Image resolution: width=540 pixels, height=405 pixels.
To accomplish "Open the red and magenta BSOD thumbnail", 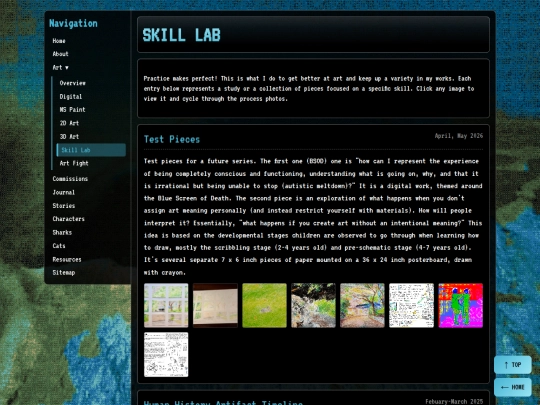I will pyautogui.click(x=460, y=305).
